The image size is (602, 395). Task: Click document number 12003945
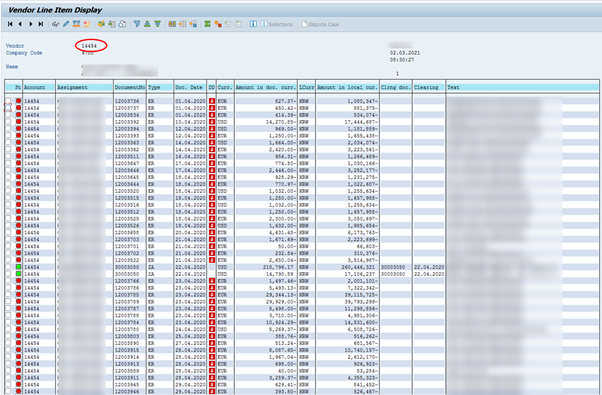pyautogui.click(x=127, y=384)
